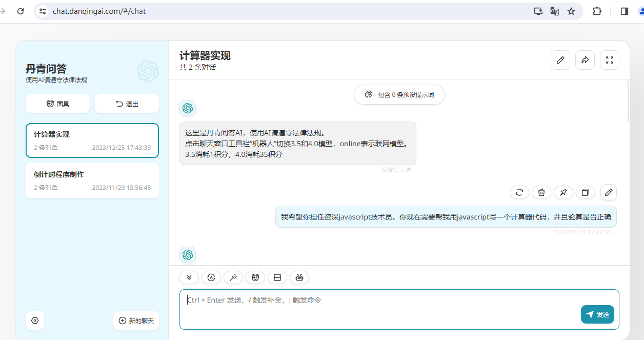Viewport: 644px width, 340px height.
Task: Click the break/clear context icon
Action: click(277, 277)
